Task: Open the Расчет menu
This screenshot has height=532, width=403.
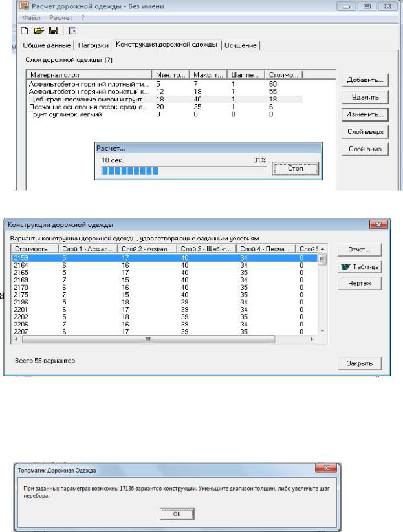Action: (61, 17)
